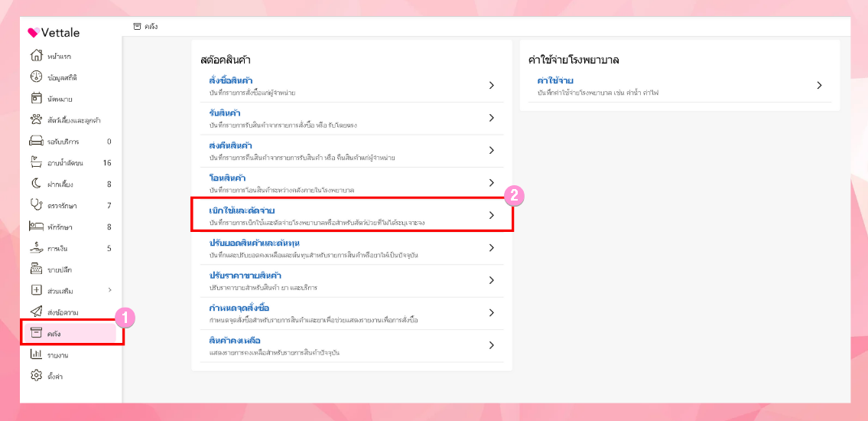Click the chevron on สั่งซื้อสินค้า row

[x=492, y=86]
